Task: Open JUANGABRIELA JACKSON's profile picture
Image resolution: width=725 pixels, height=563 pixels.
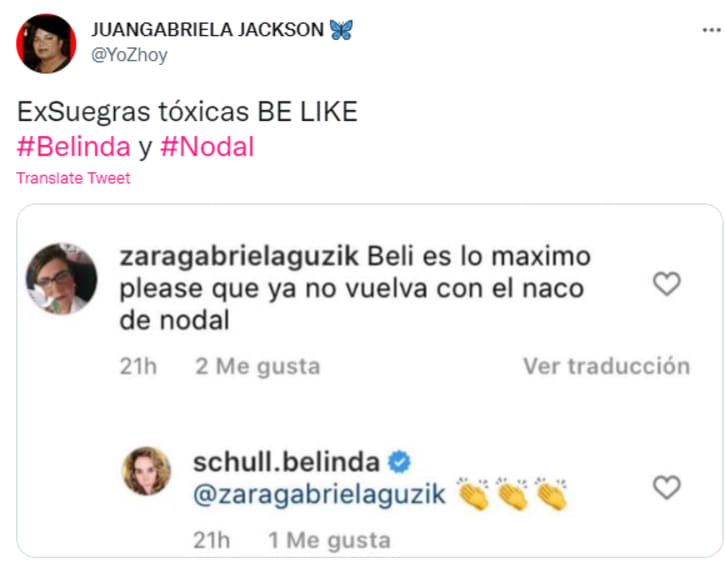Action: 46,43
